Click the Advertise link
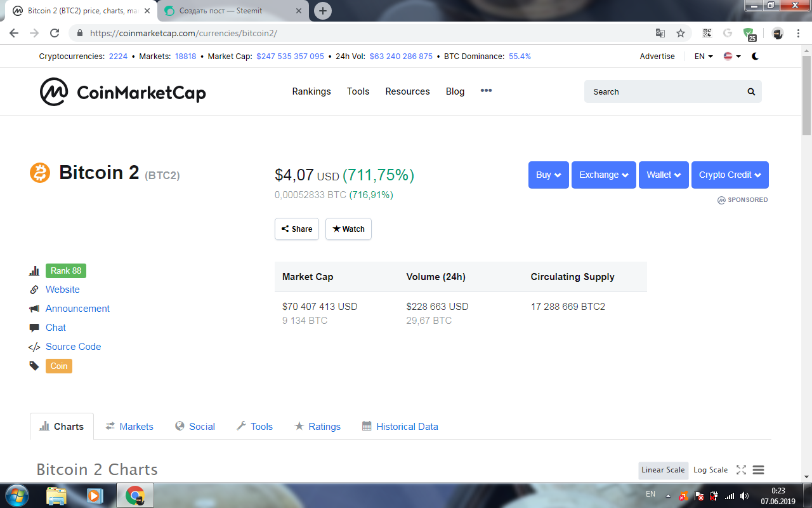812x508 pixels. click(657, 56)
